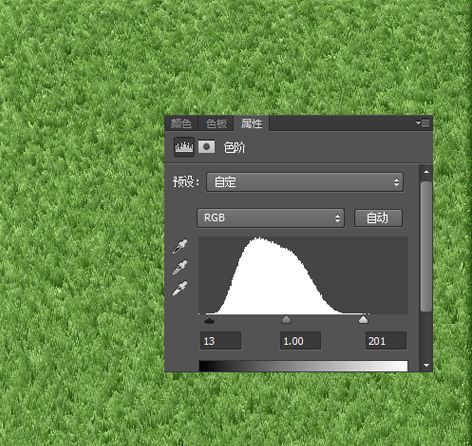Screen dimensions: 472x446
Task: Click the 自动 auto button
Action: click(378, 218)
